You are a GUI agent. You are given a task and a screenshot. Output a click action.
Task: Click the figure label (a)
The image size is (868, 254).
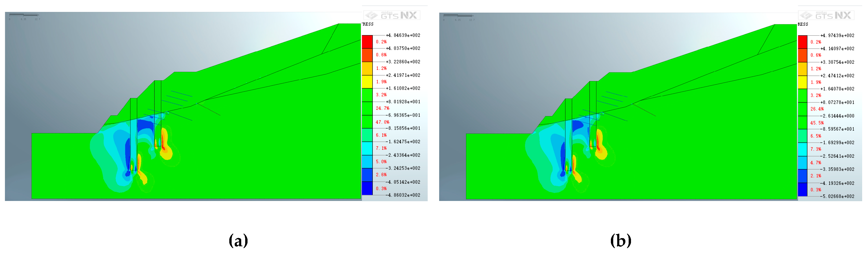point(238,241)
